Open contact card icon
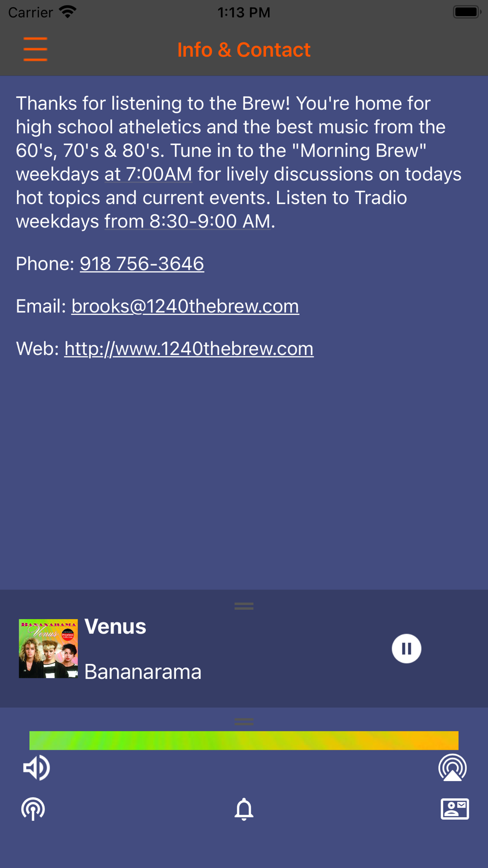488x868 pixels. pos(455,809)
